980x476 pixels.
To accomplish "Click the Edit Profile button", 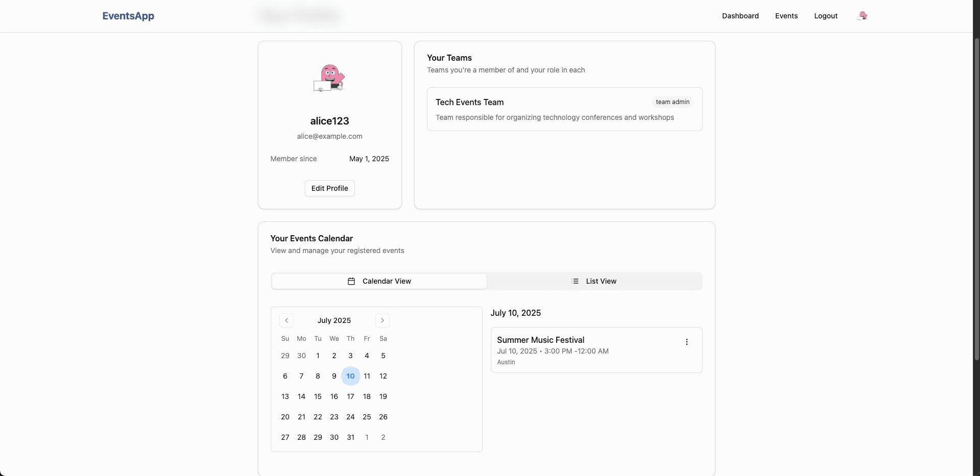I will click(x=329, y=188).
